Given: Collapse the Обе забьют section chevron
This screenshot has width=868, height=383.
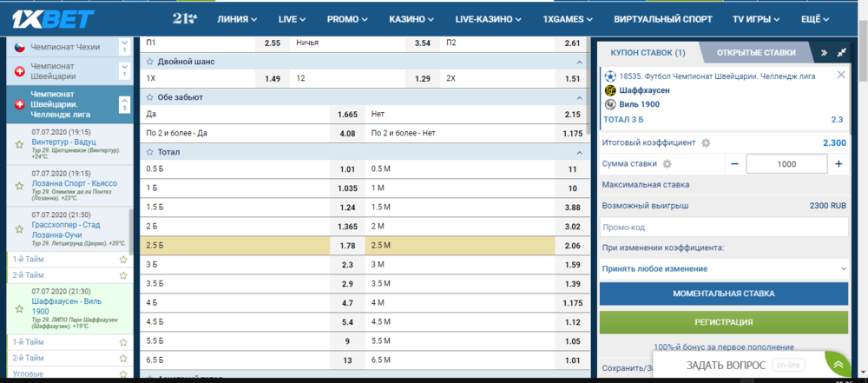Looking at the screenshot, I should coord(579,97).
